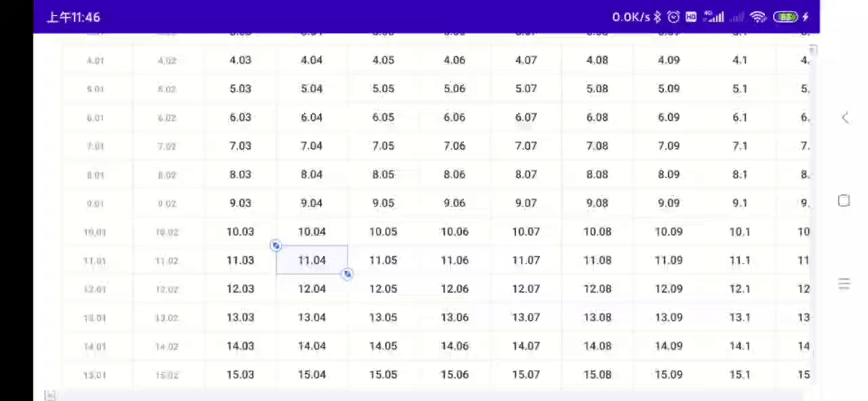Viewport: 868px width, 401px height.
Task: Select cell 11.05
Action: pyautogui.click(x=383, y=260)
